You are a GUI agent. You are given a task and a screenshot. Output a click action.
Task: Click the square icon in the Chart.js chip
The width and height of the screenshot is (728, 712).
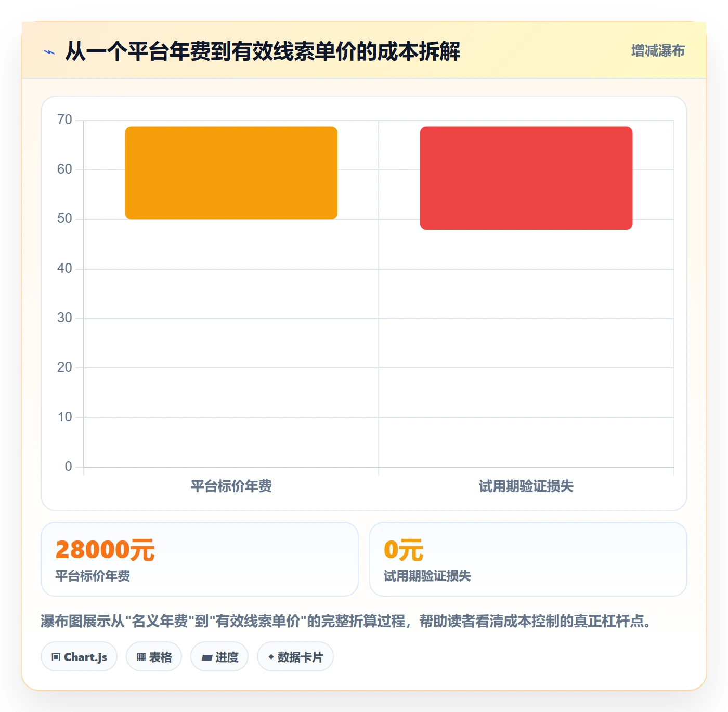click(x=56, y=657)
